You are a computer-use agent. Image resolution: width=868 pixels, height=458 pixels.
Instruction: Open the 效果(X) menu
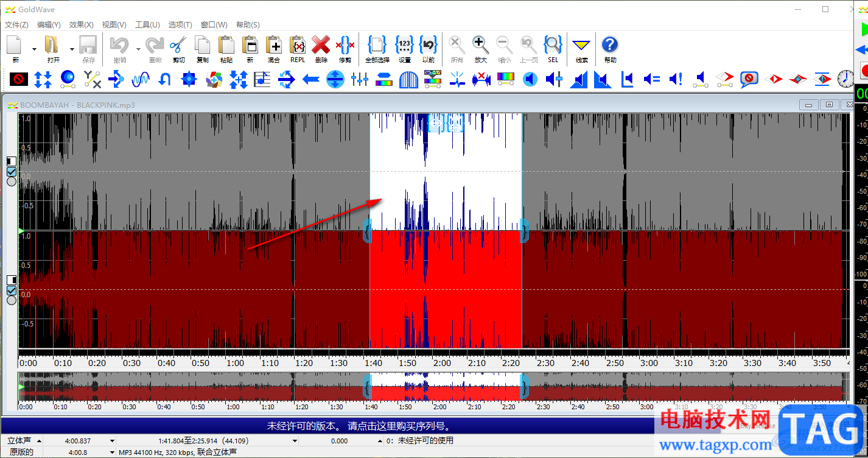pyautogui.click(x=81, y=25)
